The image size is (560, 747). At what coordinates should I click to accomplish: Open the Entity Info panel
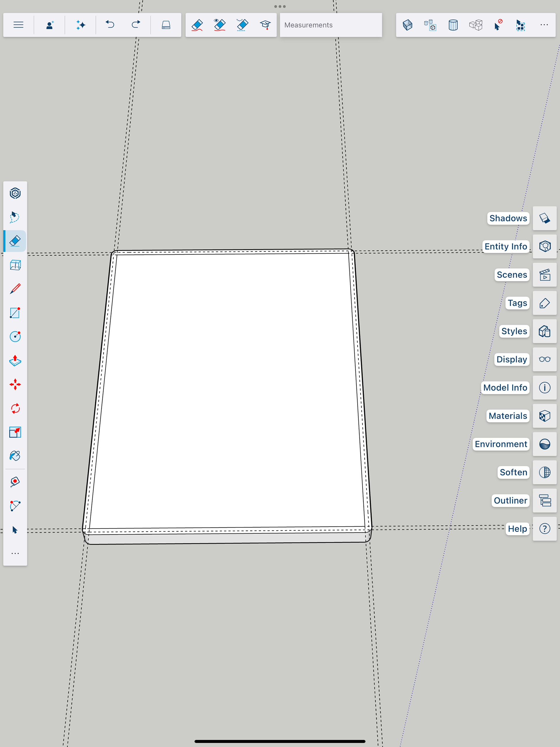point(544,247)
